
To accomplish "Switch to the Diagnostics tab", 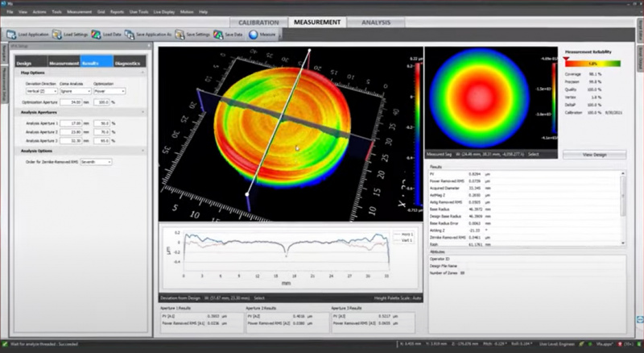I will point(127,62).
